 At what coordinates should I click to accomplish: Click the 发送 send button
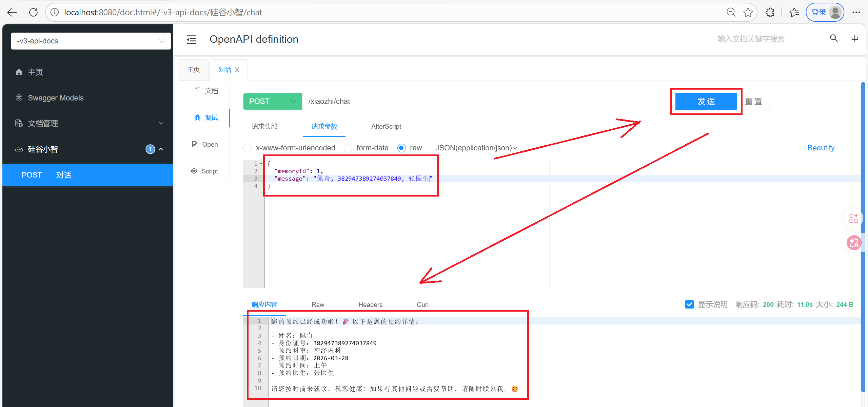point(706,101)
